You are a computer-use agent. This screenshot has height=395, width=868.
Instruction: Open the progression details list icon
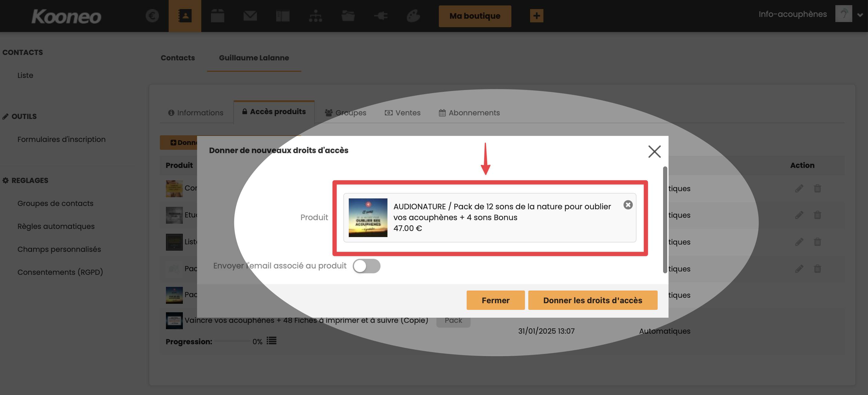[x=272, y=341]
